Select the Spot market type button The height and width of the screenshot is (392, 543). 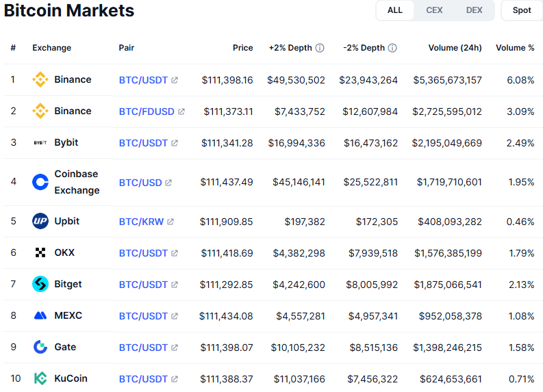click(522, 10)
